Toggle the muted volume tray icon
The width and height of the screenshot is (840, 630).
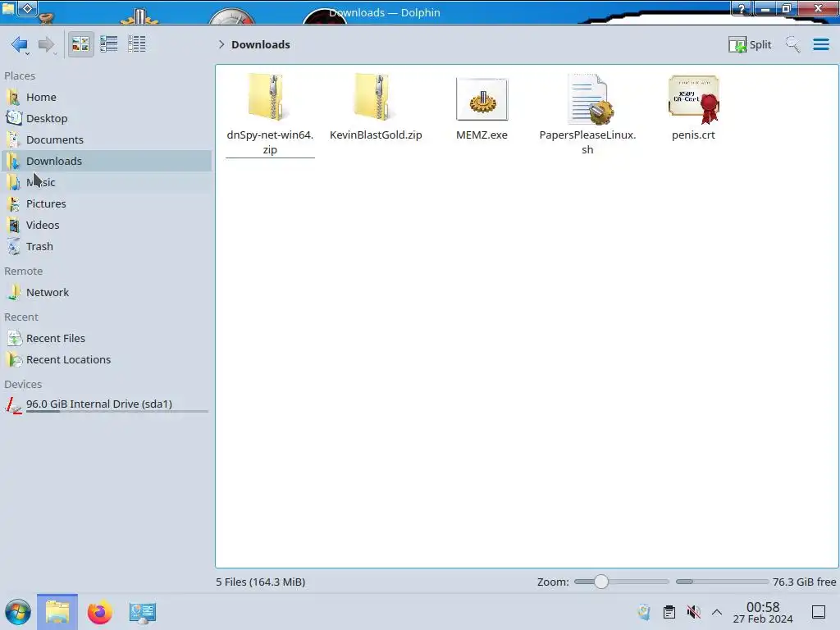tap(693, 612)
